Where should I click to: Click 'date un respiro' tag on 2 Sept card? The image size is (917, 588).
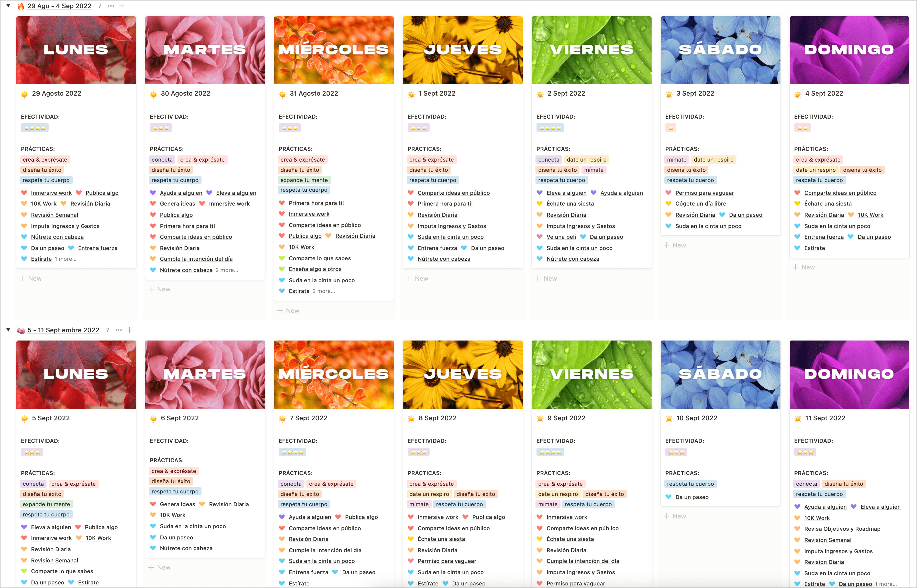pos(586,160)
